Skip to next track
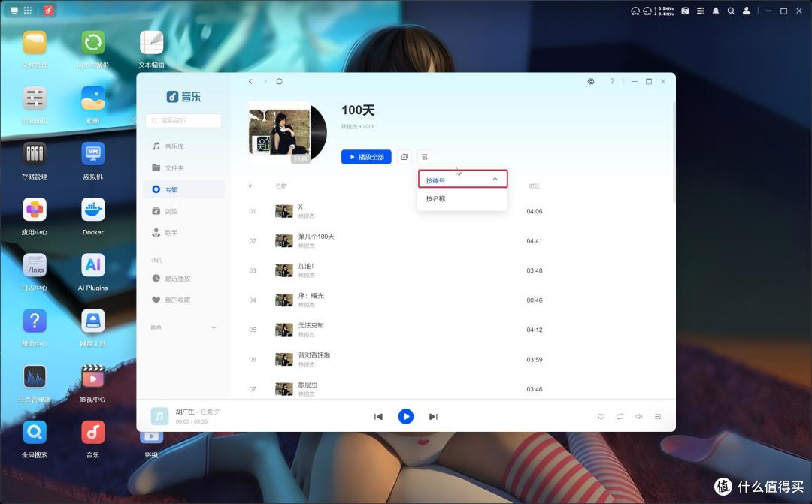Image resolution: width=812 pixels, height=504 pixels. point(433,417)
